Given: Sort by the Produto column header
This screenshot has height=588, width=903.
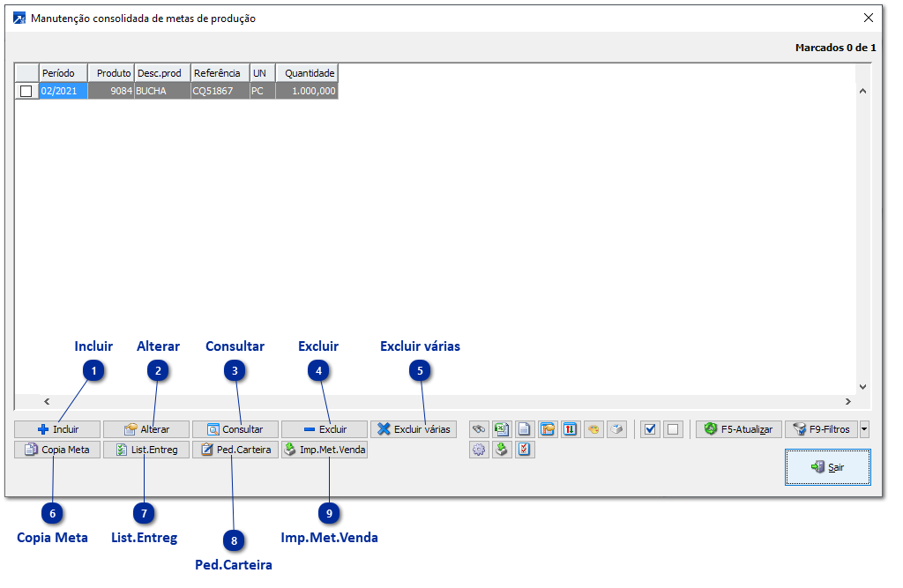Looking at the screenshot, I should click(111, 73).
